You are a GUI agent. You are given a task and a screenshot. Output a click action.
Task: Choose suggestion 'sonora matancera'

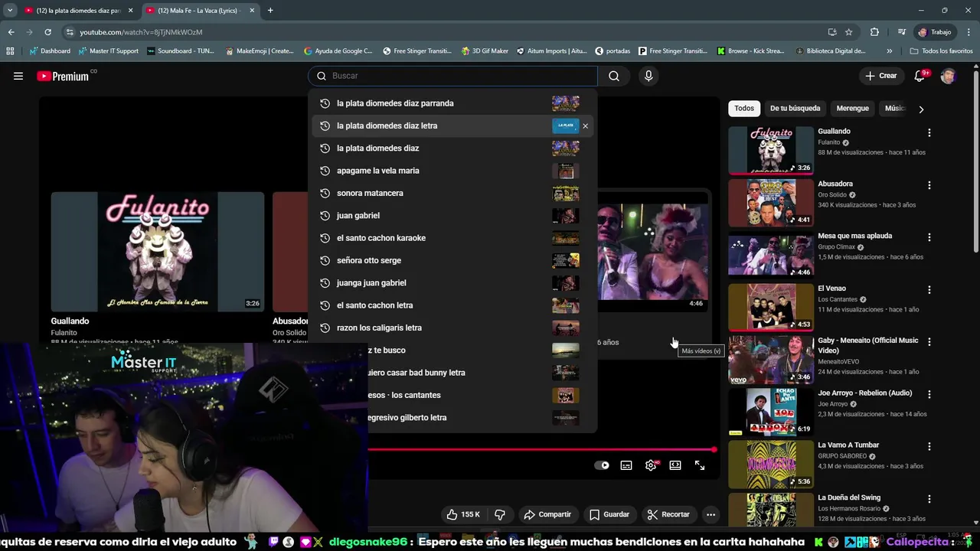(452, 193)
